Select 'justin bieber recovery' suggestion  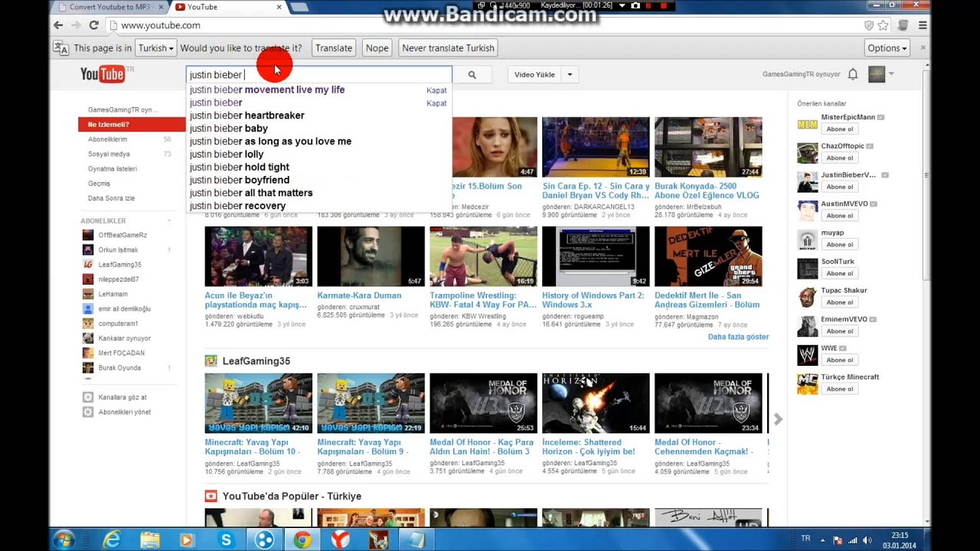(x=319, y=206)
